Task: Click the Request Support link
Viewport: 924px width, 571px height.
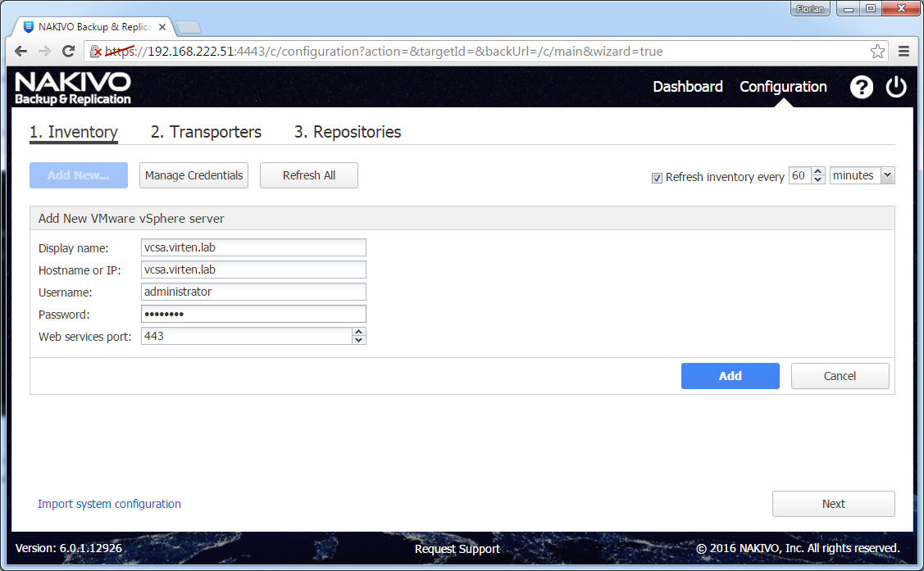Action: 457,549
